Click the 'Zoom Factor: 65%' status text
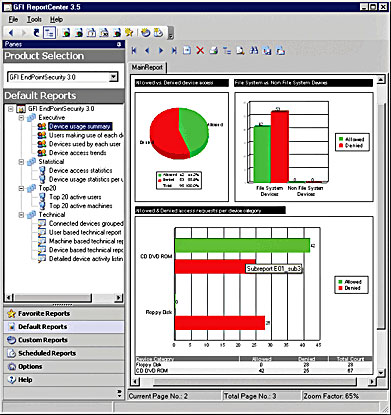This screenshot has height=415, width=391. [x=331, y=396]
